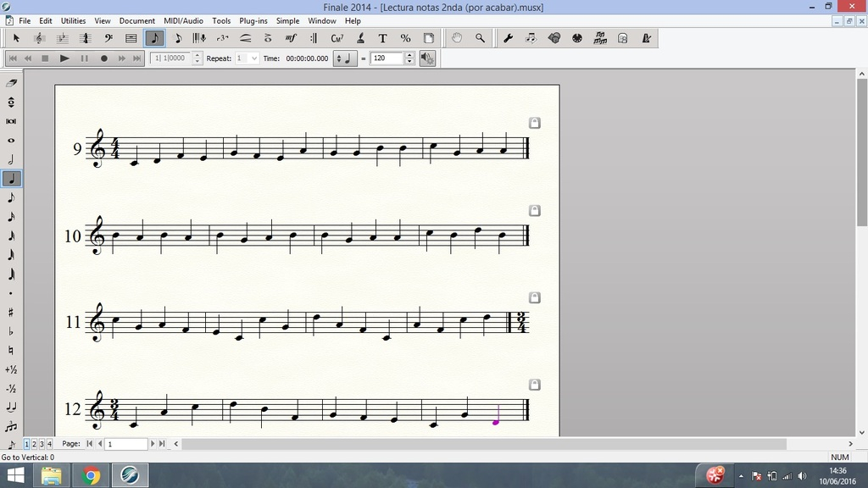This screenshot has height=488, width=868.
Task: Click the Page number input field
Action: pyautogui.click(x=126, y=444)
